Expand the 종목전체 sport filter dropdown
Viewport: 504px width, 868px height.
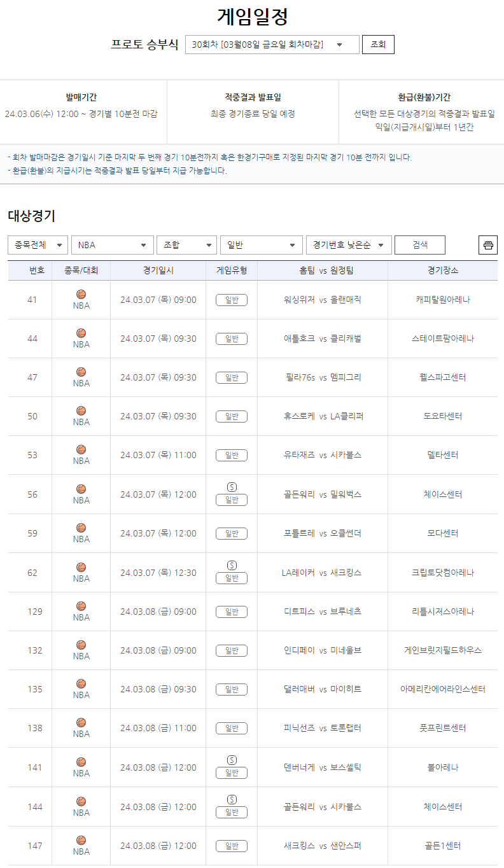pyautogui.click(x=38, y=245)
